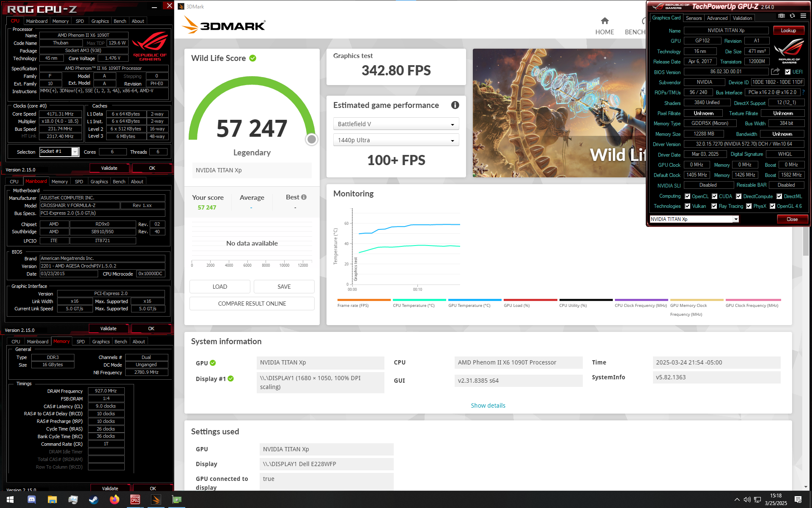Toggle the PhysX checkbox

click(x=749, y=206)
